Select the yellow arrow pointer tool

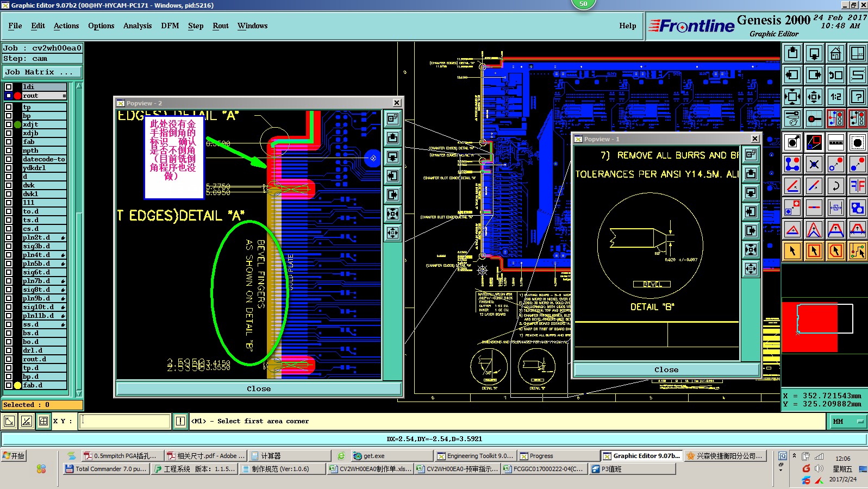coord(792,251)
